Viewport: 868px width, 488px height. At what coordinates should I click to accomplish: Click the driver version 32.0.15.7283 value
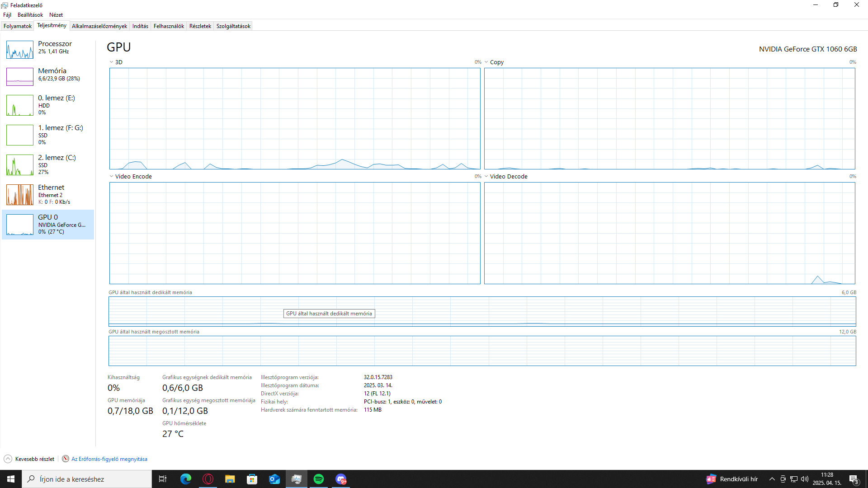tap(378, 377)
